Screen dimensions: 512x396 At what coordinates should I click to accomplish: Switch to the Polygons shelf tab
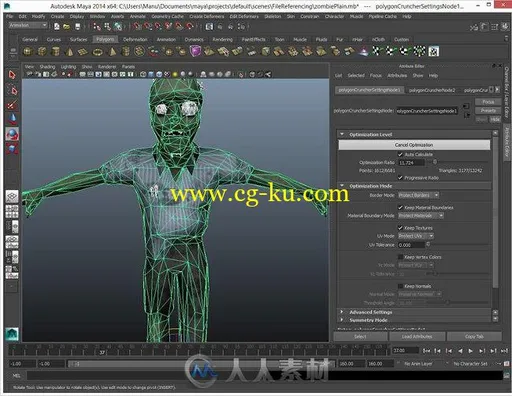(105, 39)
